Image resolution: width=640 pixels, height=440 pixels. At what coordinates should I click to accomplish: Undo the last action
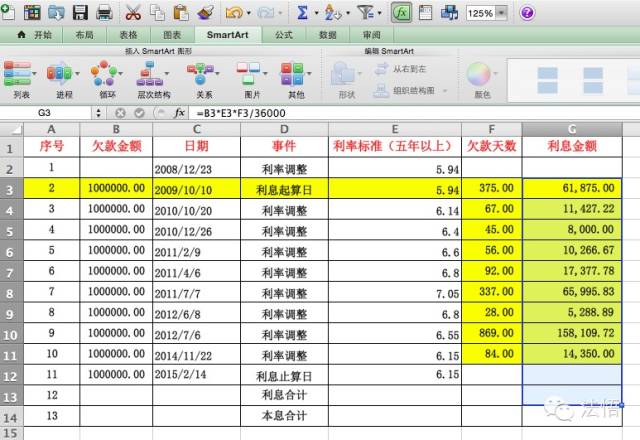234,13
